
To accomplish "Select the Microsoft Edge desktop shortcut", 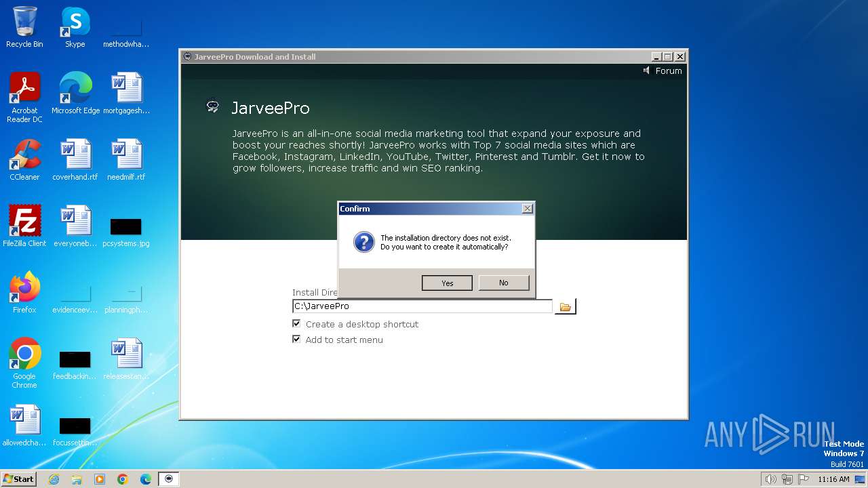I will click(75, 93).
